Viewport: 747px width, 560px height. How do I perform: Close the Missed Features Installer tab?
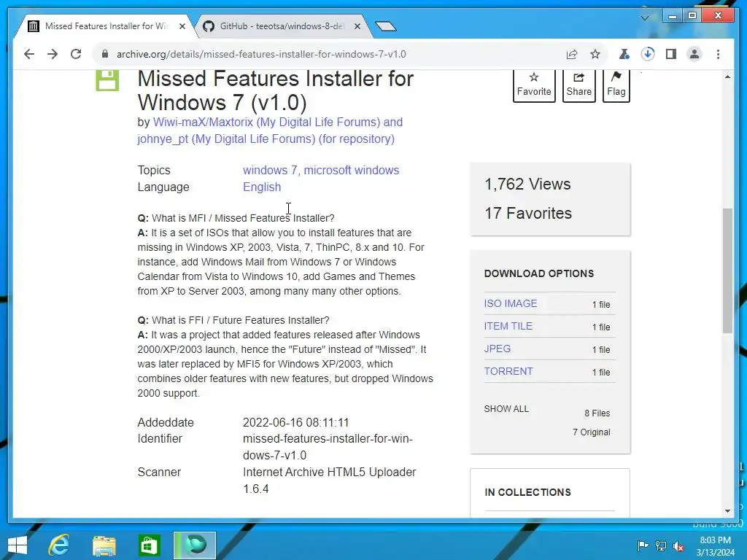point(182,26)
